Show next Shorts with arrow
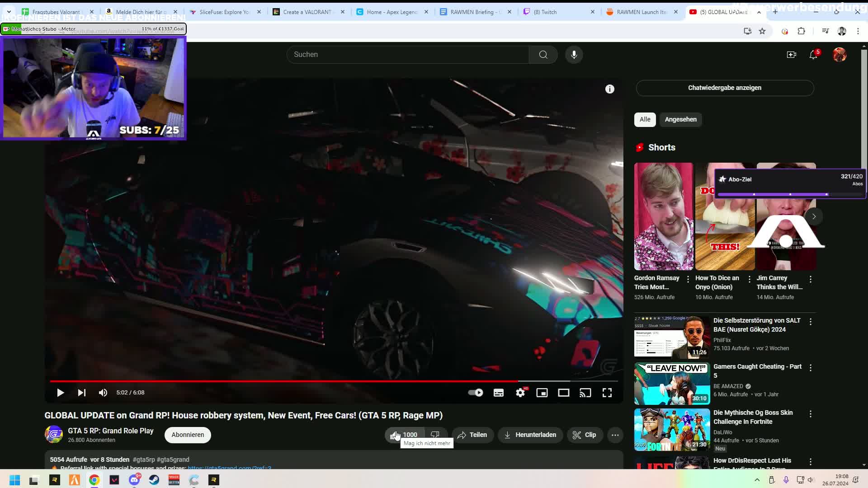The width and height of the screenshot is (868, 488). [814, 216]
